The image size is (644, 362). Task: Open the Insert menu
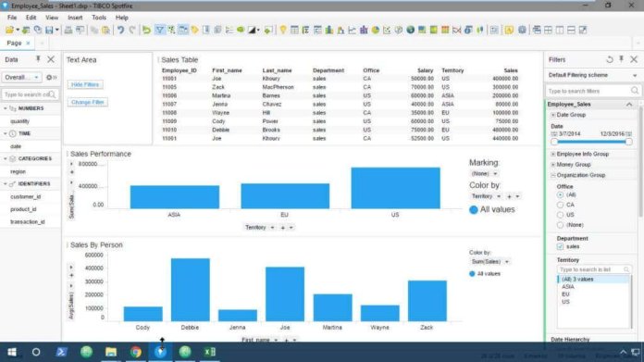(x=75, y=18)
